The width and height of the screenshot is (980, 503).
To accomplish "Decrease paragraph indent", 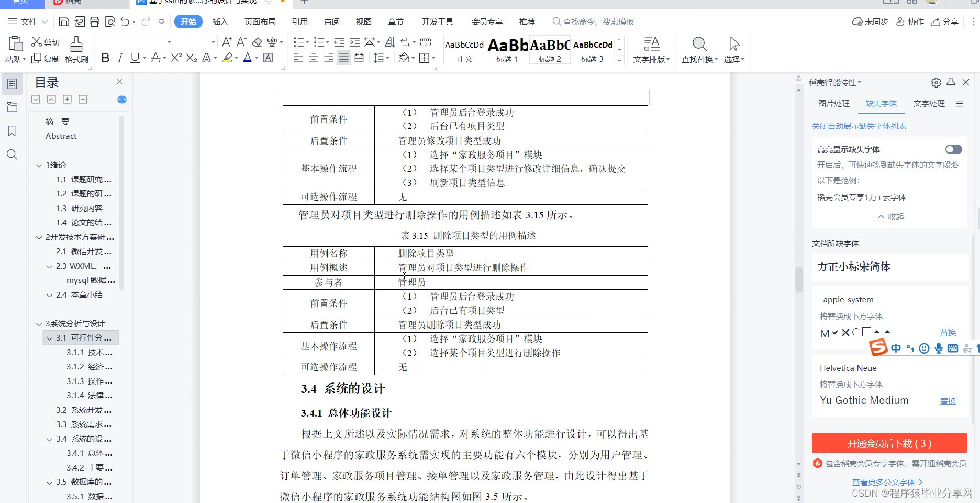I will coord(339,42).
